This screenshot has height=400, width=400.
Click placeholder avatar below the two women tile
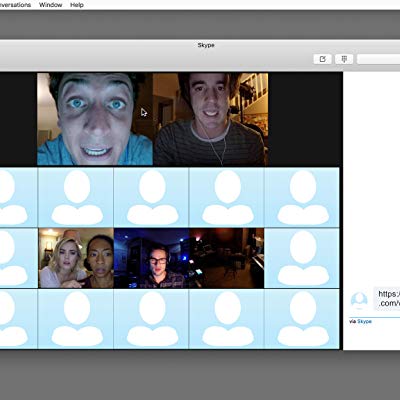pyautogui.click(x=76, y=319)
